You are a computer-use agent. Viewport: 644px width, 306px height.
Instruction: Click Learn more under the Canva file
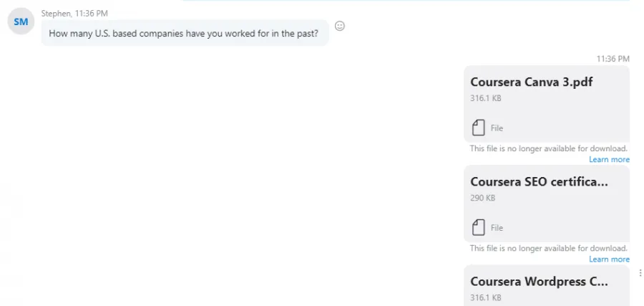click(609, 159)
